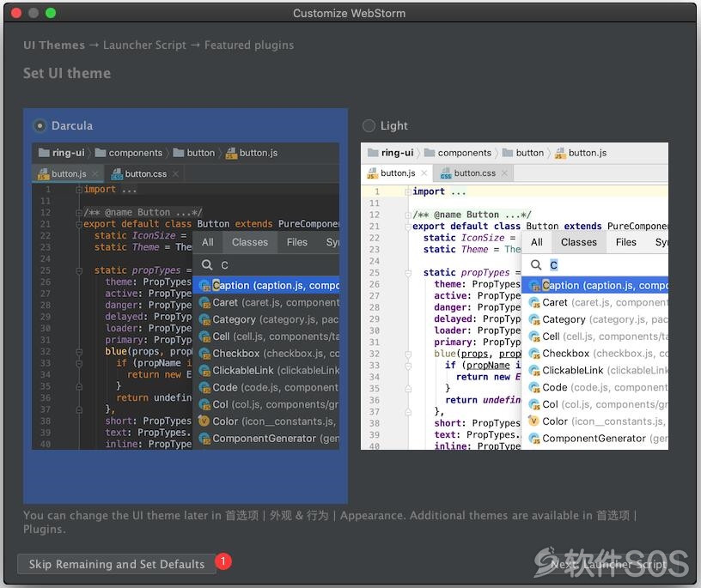Open the button.css editor tab in the Darcula preview
Screen dimensions: 701x588
click(x=144, y=173)
